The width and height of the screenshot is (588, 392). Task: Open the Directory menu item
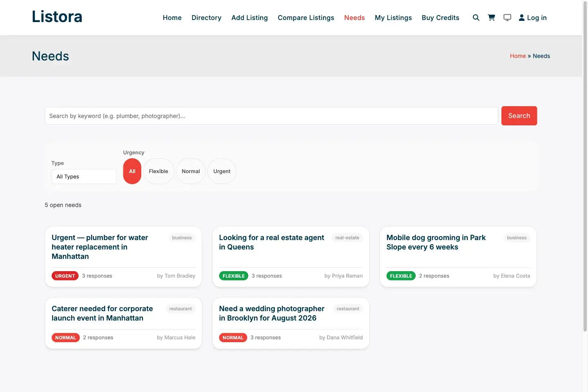[207, 18]
